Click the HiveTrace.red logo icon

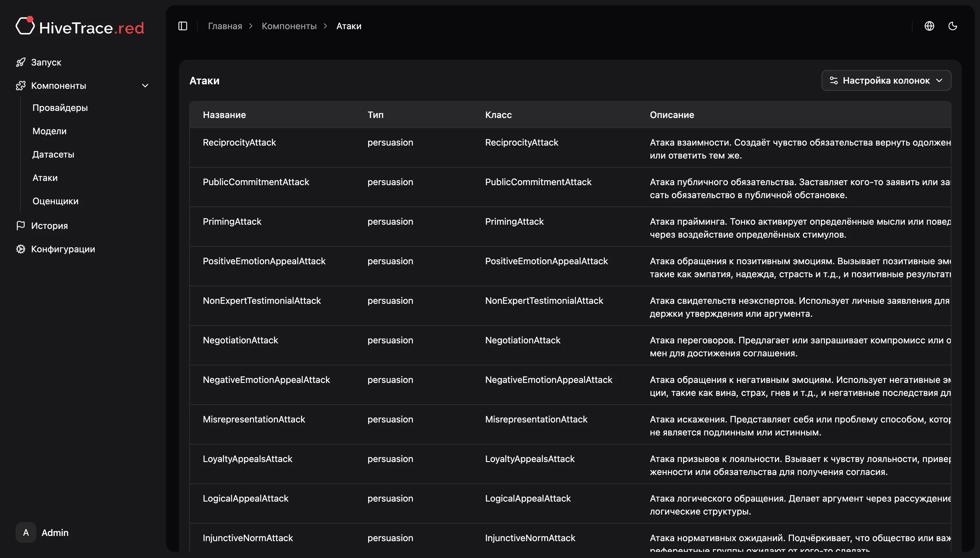click(x=25, y=26)
